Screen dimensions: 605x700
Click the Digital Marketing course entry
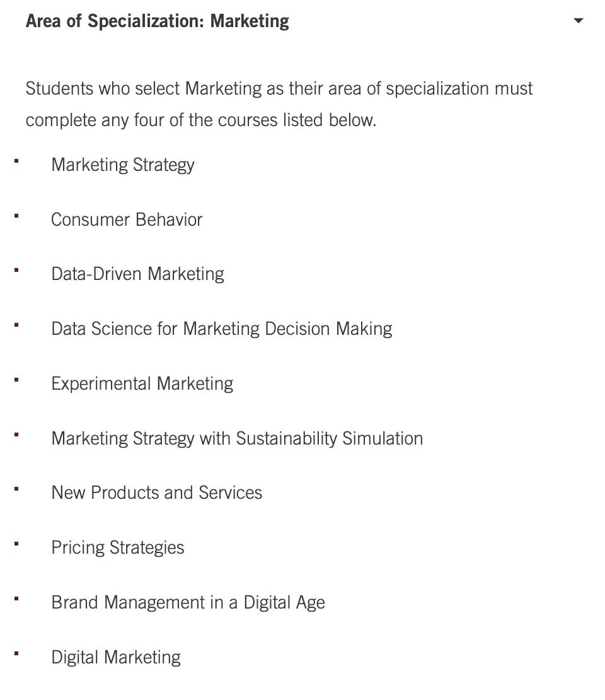(x=116, y=658)
